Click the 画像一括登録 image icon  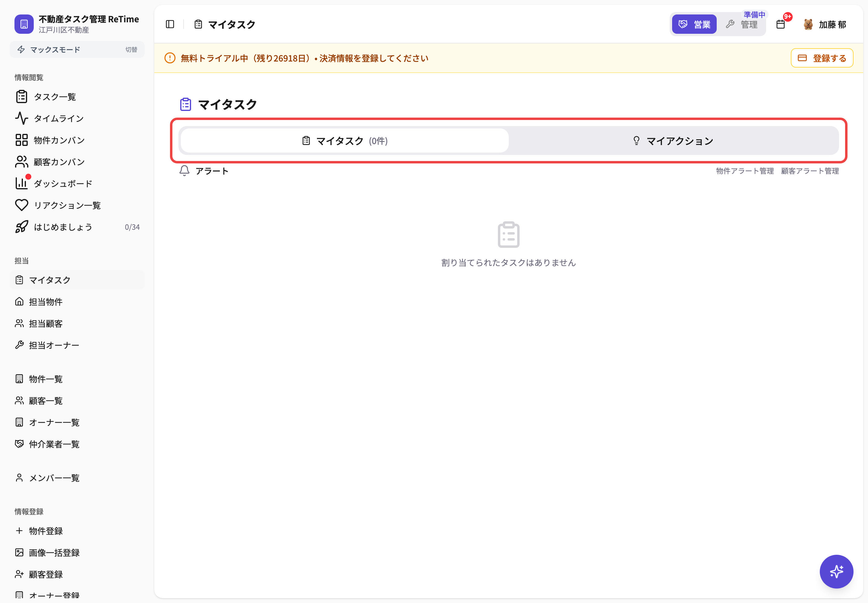click(x=19, y=552)
